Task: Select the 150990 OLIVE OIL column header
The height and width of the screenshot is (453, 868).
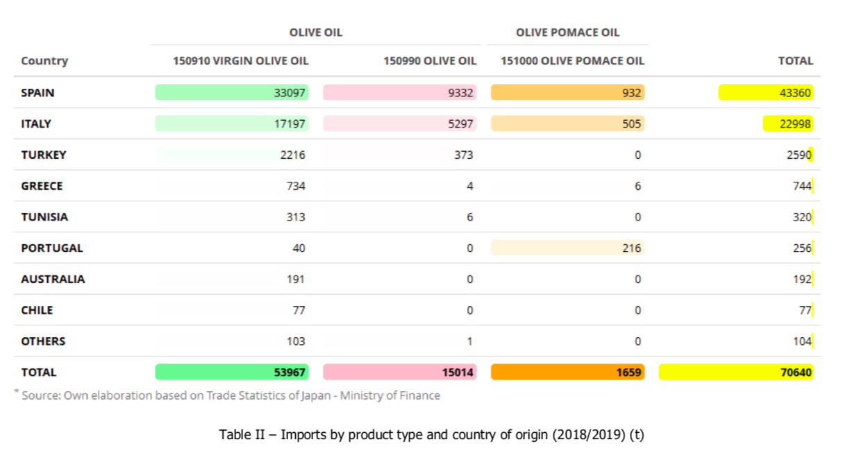Action: pyautogui.click(x=430, y=61)
